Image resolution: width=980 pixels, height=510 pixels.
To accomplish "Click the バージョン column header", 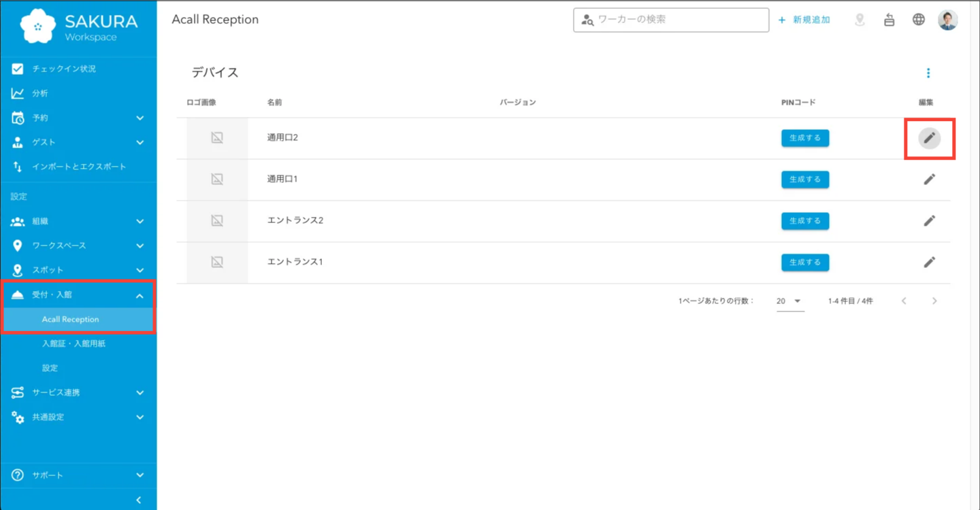I will [x=518, y=103].
